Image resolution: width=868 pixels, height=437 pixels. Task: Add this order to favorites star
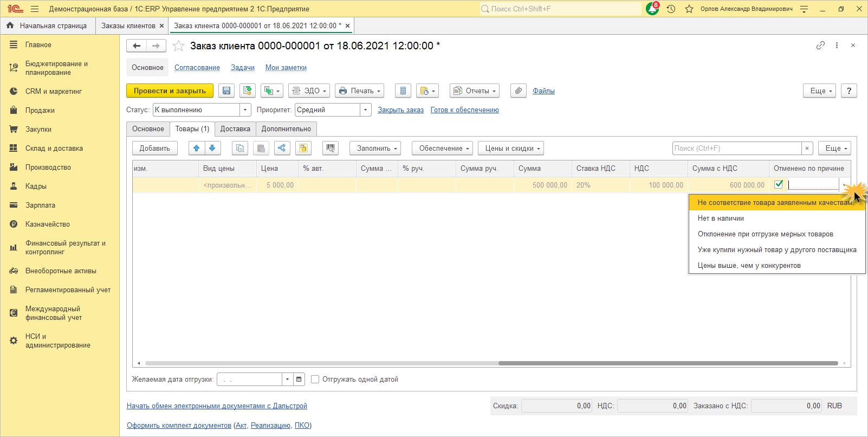(178, 46)
